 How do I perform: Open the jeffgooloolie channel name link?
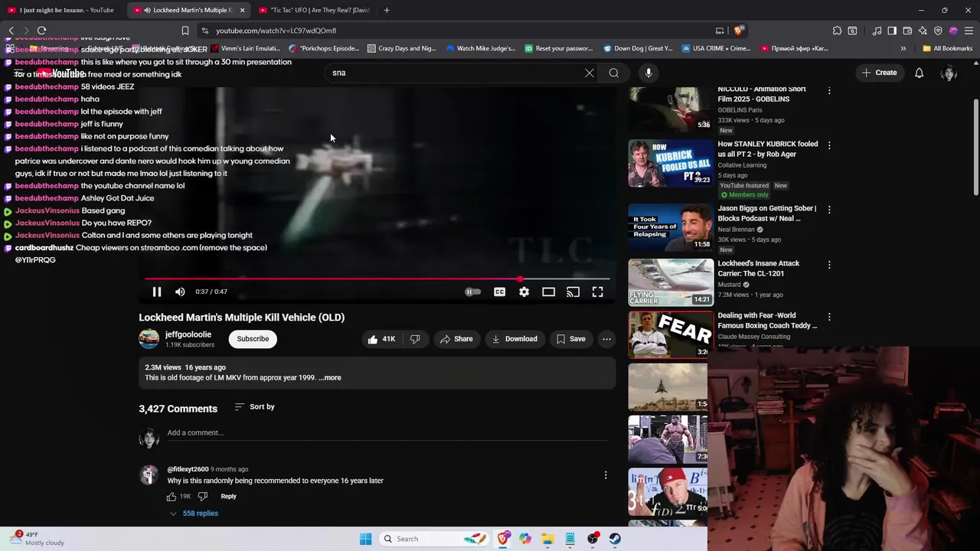(x=188, y=334)
